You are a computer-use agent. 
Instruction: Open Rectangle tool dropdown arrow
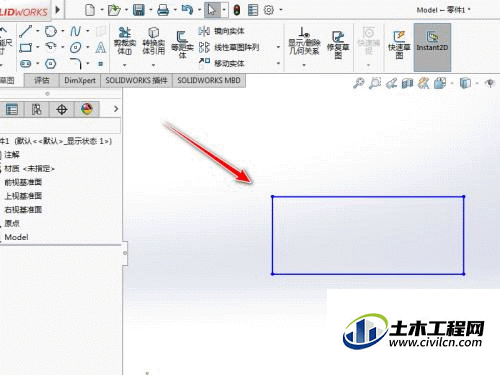coord(38,47)
